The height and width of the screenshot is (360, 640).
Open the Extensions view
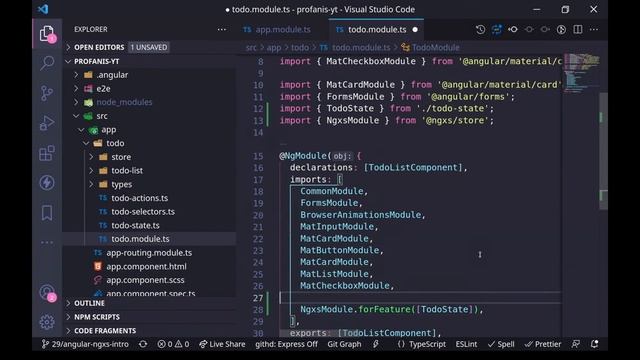(47, 153)
